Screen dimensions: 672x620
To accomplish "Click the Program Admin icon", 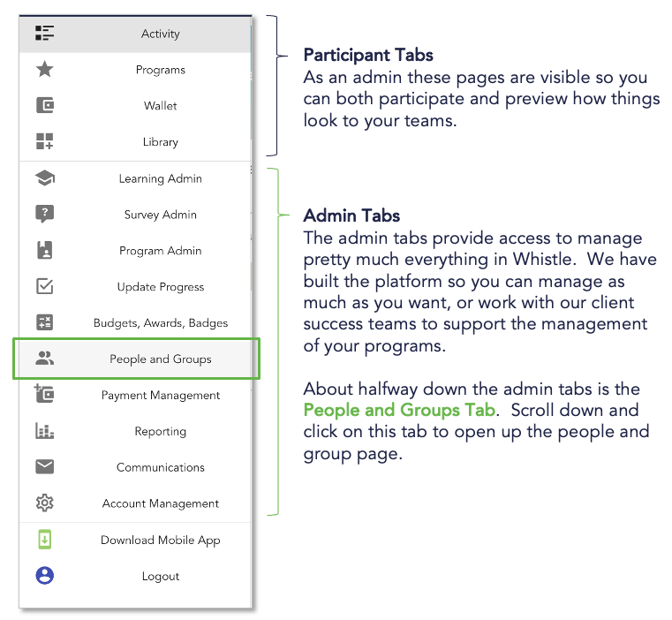I will (x=44, y=250).
